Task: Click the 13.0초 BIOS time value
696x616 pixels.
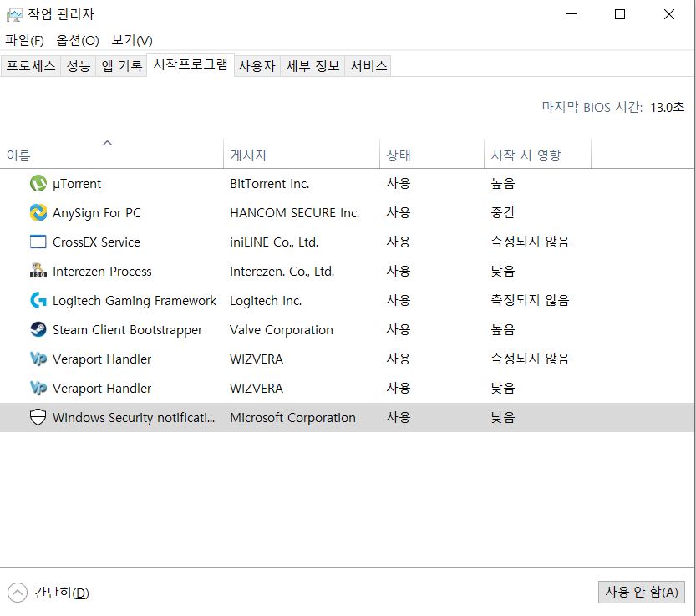Action: [667, 108]
